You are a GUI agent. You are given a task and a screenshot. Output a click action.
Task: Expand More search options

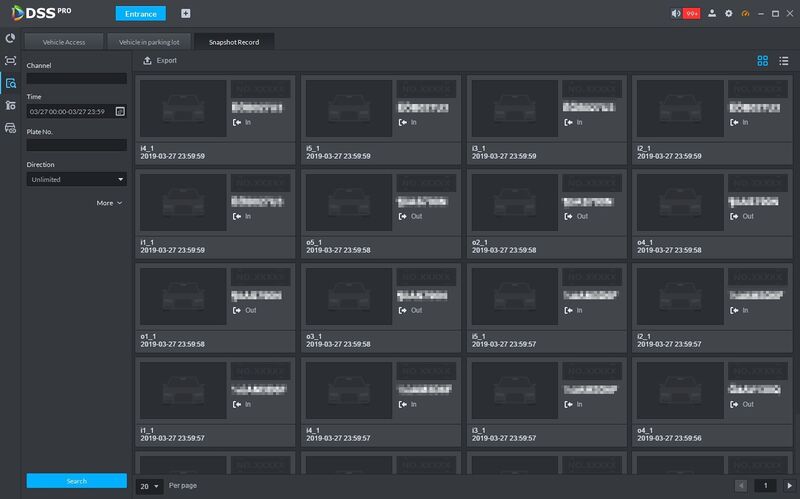click(109, 203)
